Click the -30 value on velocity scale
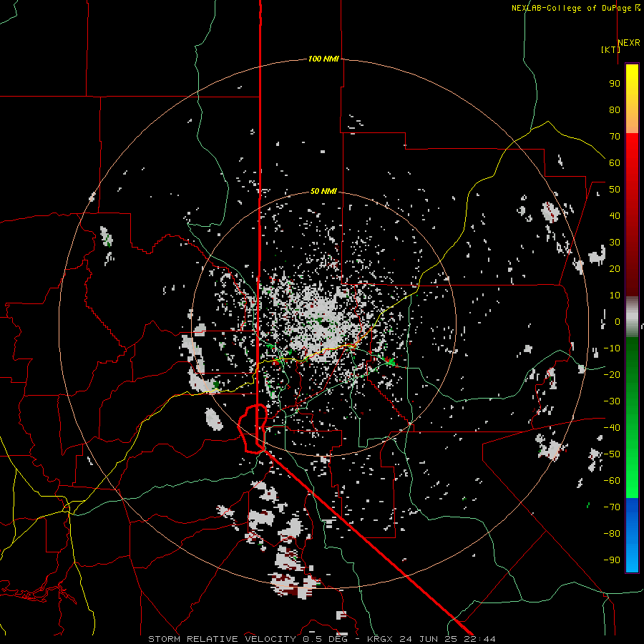Screen dimensions: 644x644 612,401
